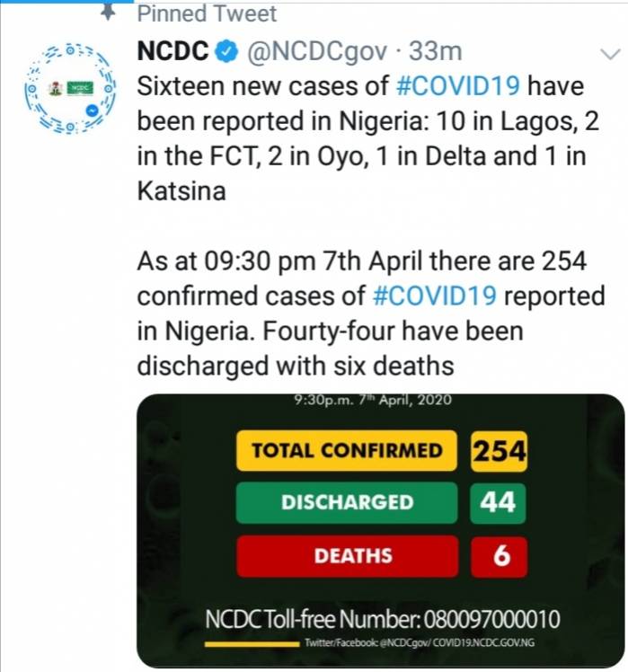This screenshot has width=628, height=672.
Task: Click the blue verified badge
Action: tap(228, 52)
